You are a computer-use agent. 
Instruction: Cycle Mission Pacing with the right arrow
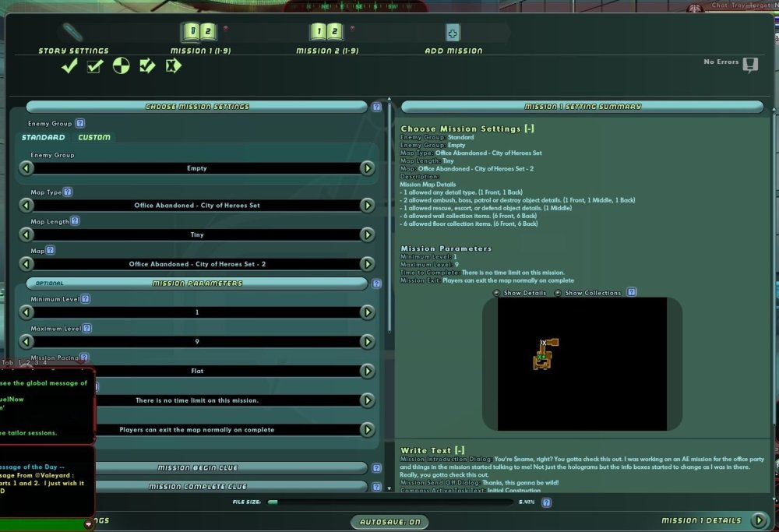(367, 371)
